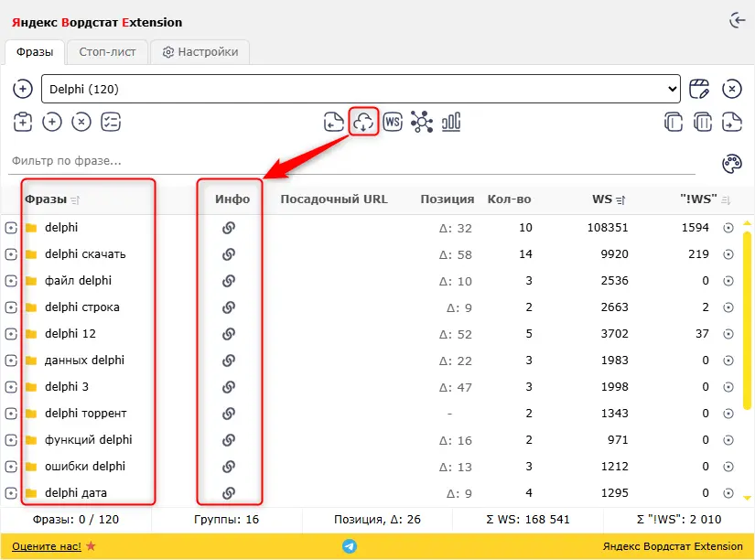Expand the данных delphi group

(x=11, y=361)
